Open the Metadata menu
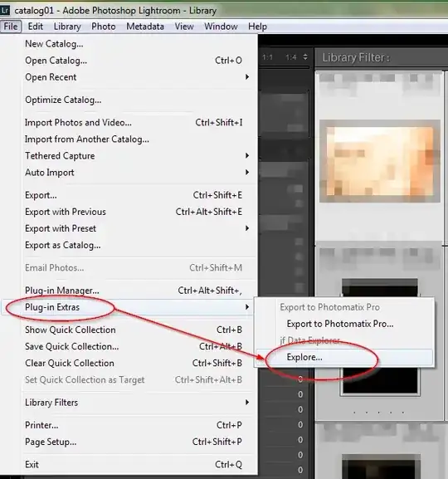 click(145, 27)
